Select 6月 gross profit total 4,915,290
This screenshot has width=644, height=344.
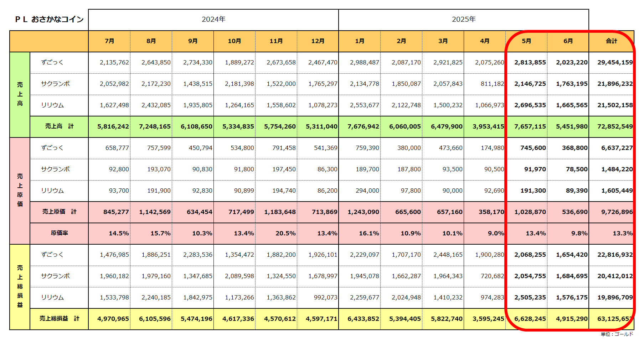coord(572,319)
